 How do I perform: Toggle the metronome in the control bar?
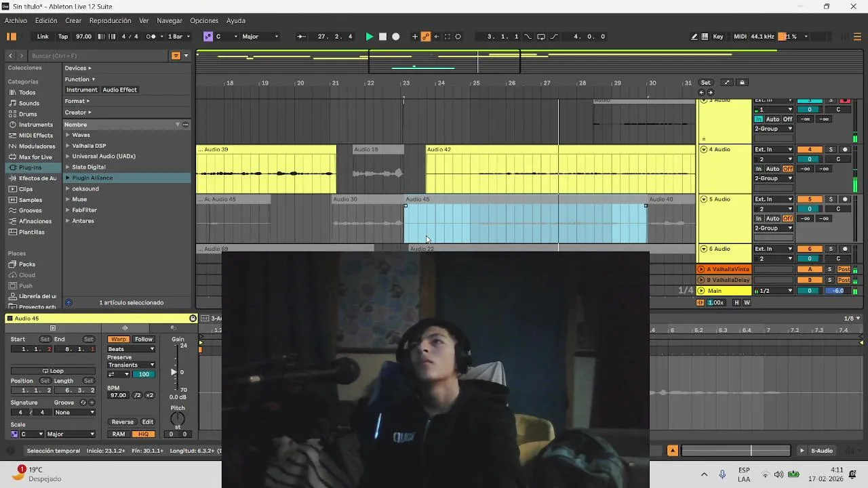point(151,37)
